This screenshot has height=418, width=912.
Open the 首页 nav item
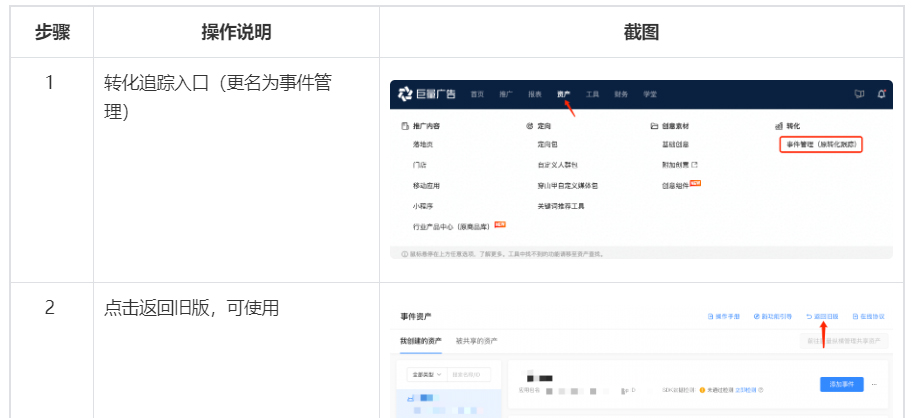pos(477,94)
